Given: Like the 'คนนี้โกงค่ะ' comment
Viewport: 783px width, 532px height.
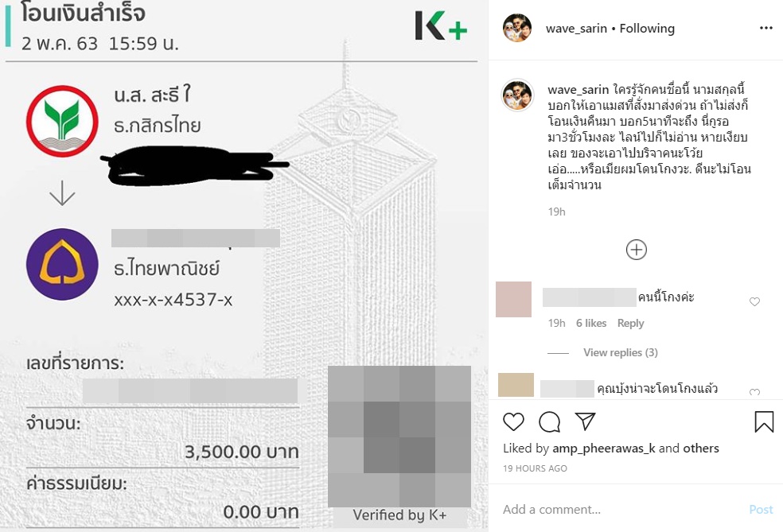Looking at the screenshot, I should (x=754, y=301).
